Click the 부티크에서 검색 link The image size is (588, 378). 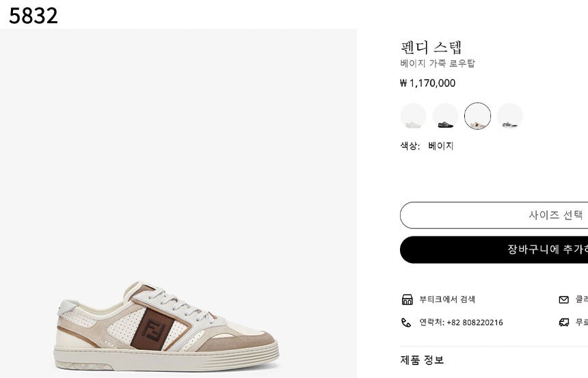tap(447, 299)
